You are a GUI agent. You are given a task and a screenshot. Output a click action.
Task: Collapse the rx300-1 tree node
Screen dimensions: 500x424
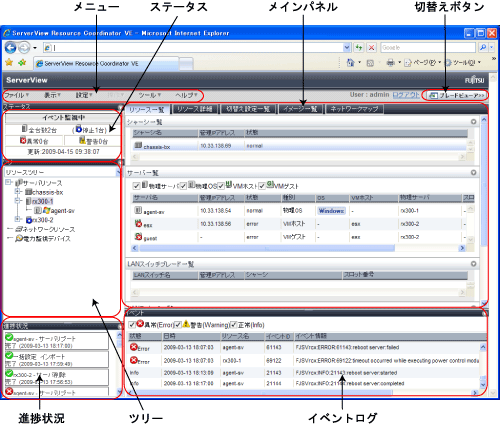pos(18,201)
